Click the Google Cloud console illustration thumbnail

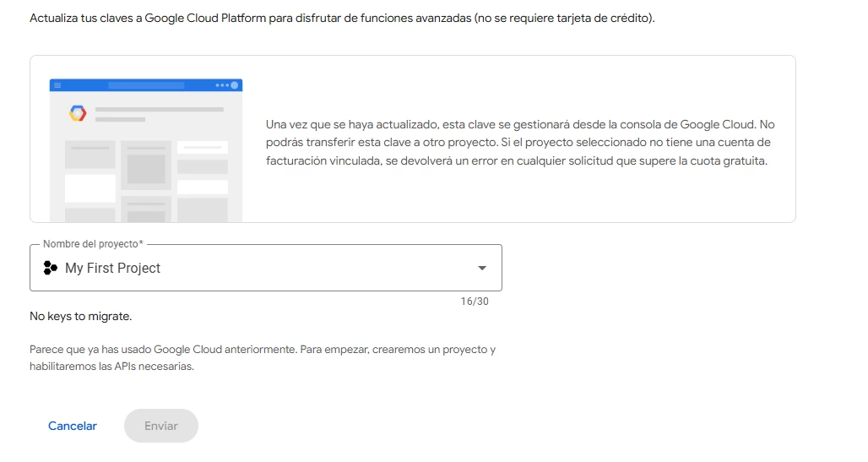[146, 150]
